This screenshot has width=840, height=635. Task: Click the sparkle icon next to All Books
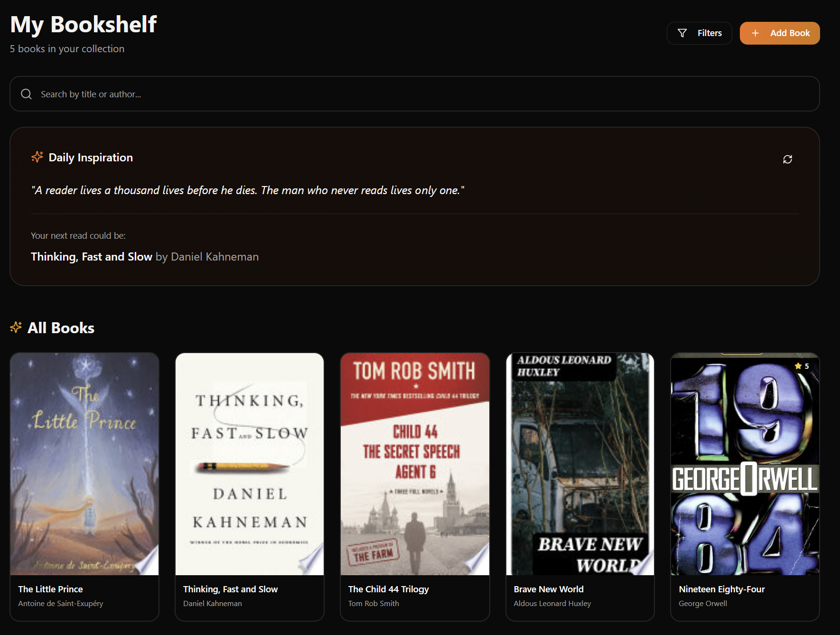[16, 327]
